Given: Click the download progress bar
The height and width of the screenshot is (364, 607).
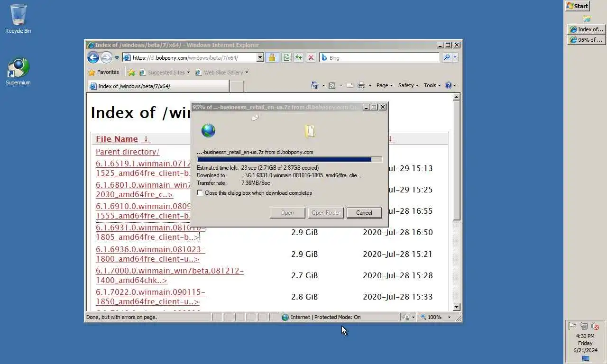Looking at the screenshot, I should click(x=289, y=160).
